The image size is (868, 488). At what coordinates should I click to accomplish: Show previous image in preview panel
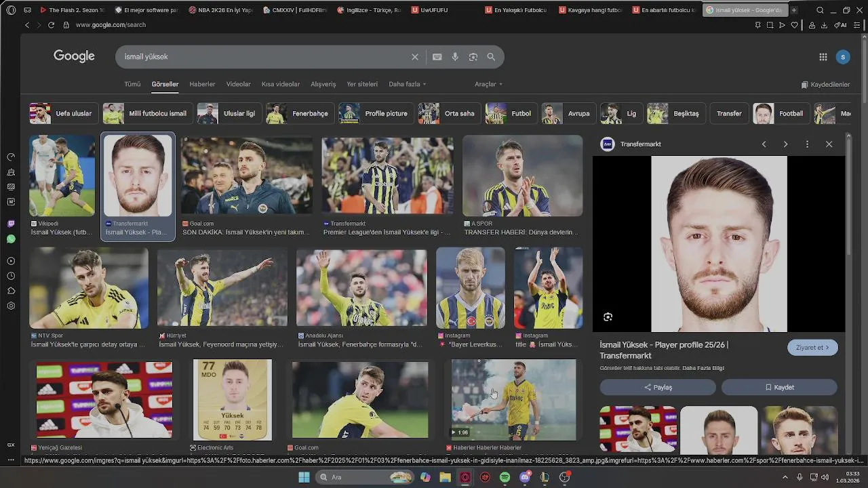tap(764, 144)
